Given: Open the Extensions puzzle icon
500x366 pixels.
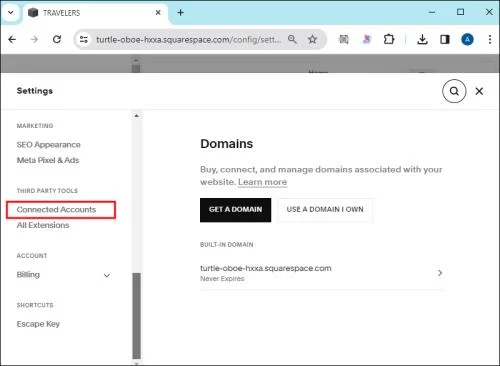Looking at the screenshot, I should click(389, 39).
